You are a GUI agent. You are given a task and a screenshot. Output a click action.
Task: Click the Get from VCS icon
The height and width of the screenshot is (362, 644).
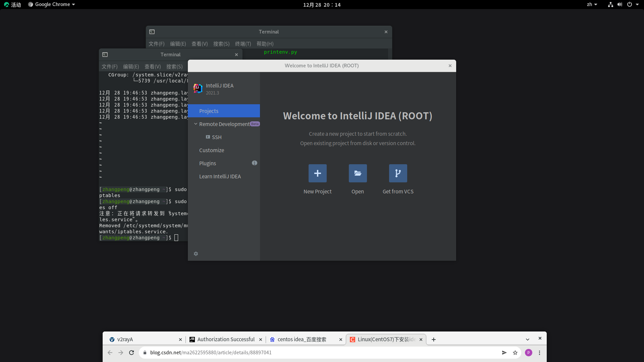(397, 173)
